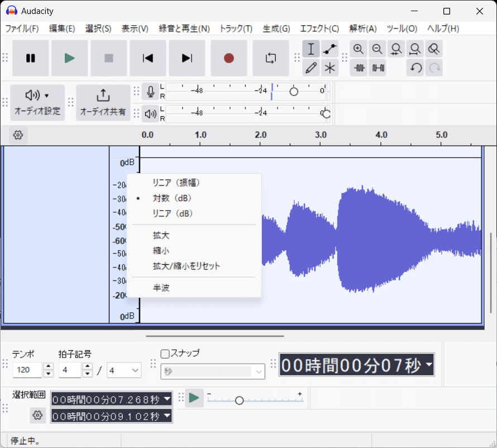This screenshot has height=448, width=497.
Task: Start recording with the red record button
Action: [229, 58]
